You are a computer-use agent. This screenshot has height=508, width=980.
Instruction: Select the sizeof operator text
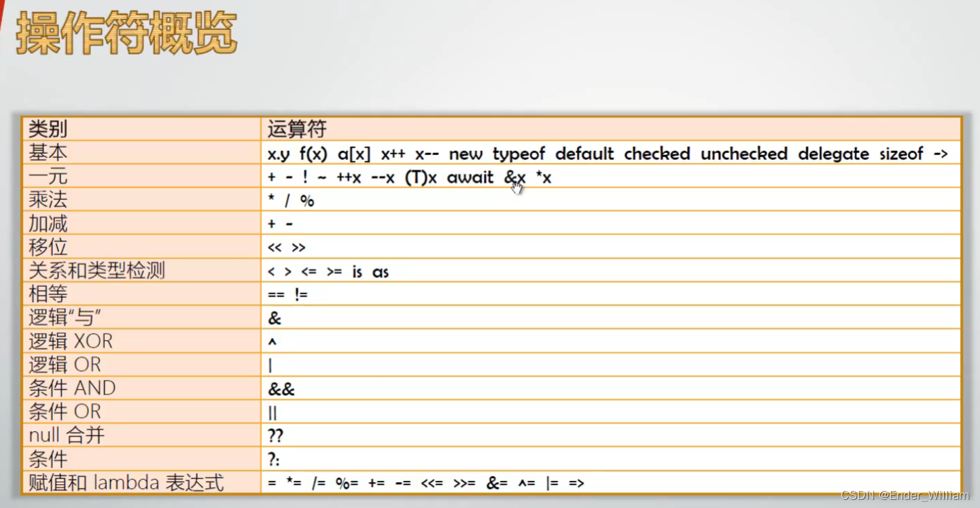tap(902, 154)
